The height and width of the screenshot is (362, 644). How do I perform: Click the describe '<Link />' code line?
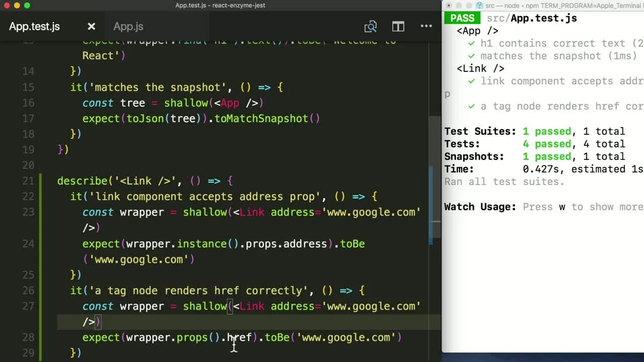tap(145, 181)
